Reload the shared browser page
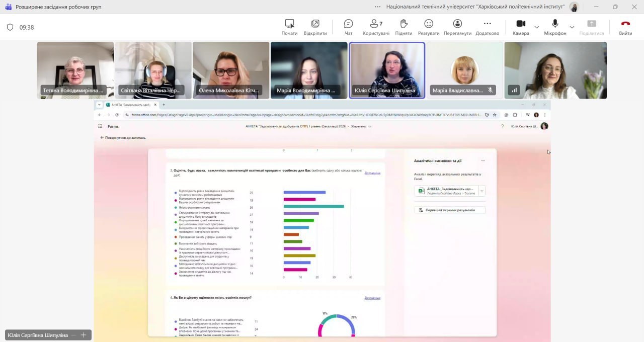 pyautogui.click(x=117, y=115)
